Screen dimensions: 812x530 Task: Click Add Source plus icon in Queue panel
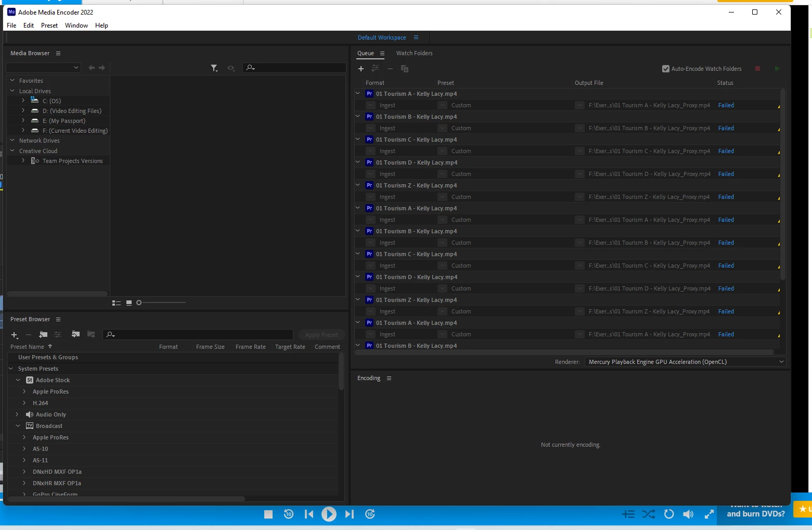[361, 69]
